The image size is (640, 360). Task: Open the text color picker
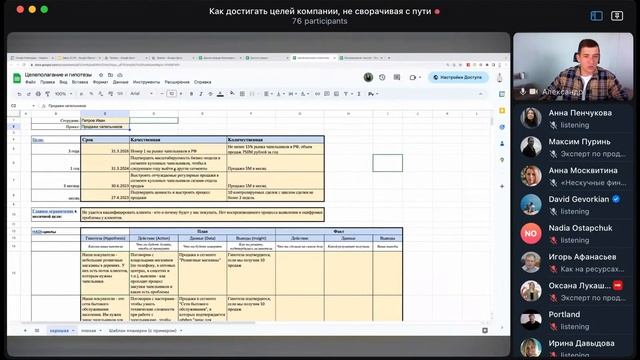(x=220, y=94)
